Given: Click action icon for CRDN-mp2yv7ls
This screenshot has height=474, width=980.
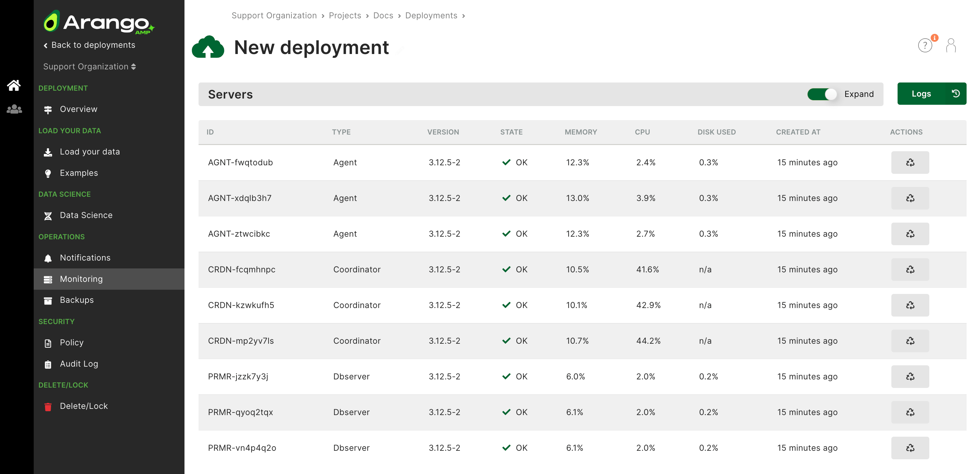Looking at the screenshot, I should 910,341.
